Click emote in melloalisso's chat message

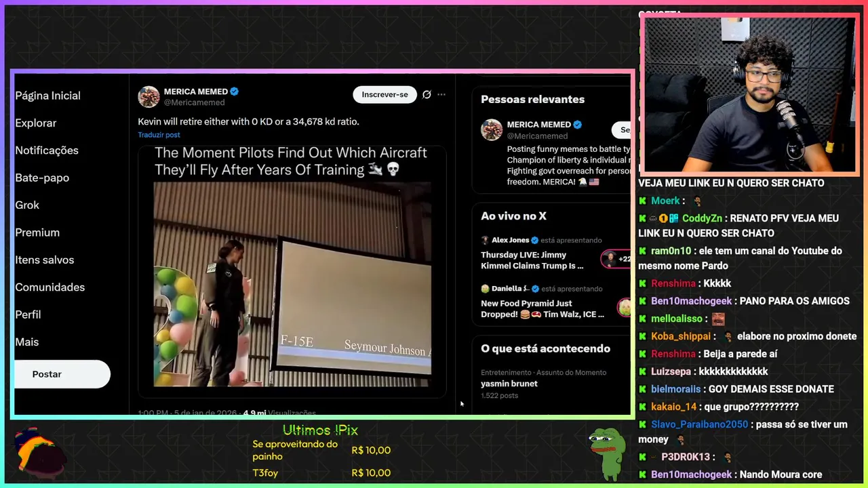click(718, 319)
